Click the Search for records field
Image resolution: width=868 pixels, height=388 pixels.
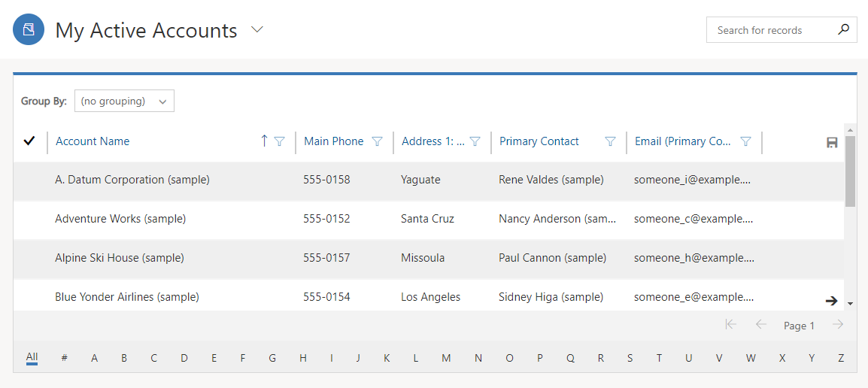(775, 30)
